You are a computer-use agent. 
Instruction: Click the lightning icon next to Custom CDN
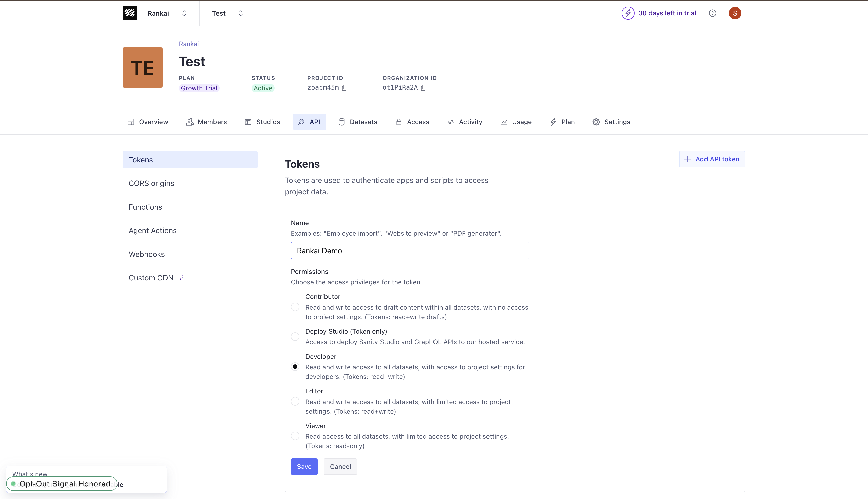[x=182, y=278]
